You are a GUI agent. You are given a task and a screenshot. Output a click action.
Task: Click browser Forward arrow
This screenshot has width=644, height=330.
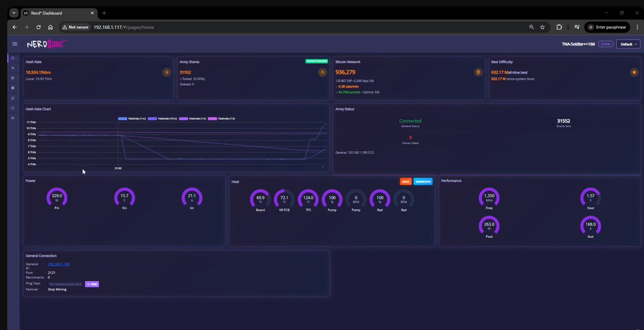click(26, 27)
